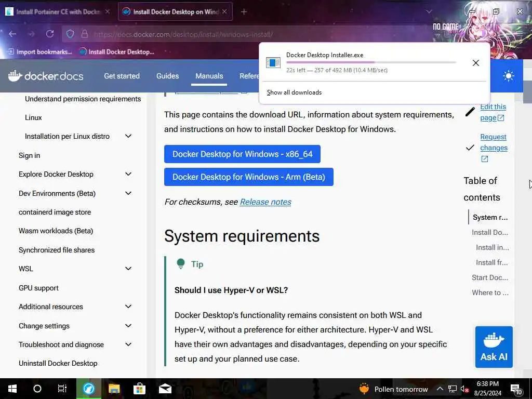Image resolution: width=532 pixels, height=399 pixels.
Task: Expand Explore Docker Desktop chevron
Action: pyautogui.click(x=128, y=174)
